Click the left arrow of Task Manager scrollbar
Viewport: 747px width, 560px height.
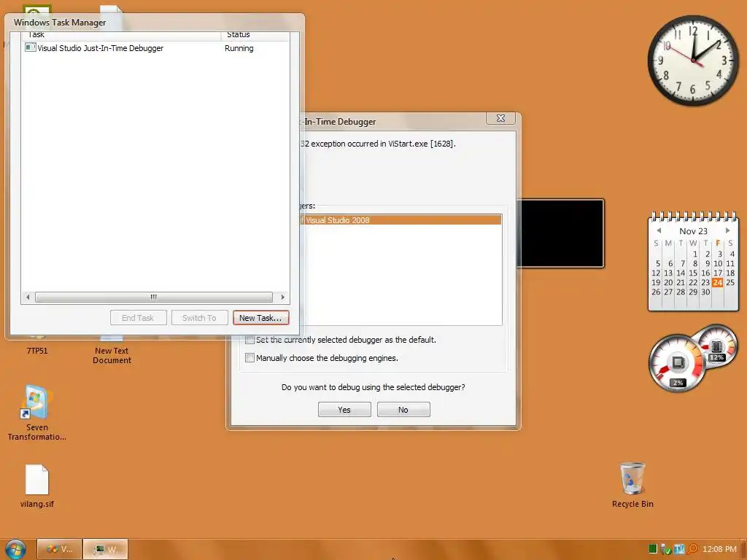point(28,297)
